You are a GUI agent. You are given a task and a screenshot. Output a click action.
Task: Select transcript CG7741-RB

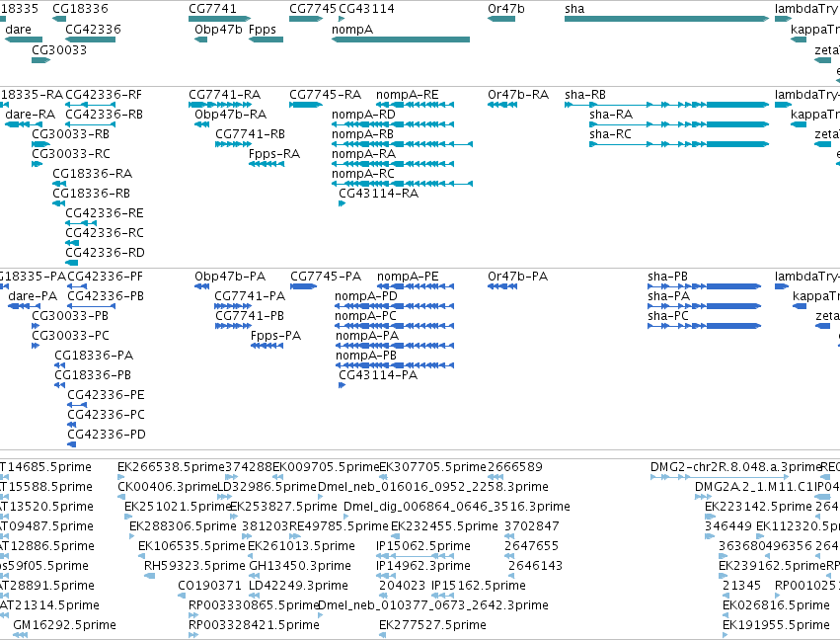[x=234, y=144]
